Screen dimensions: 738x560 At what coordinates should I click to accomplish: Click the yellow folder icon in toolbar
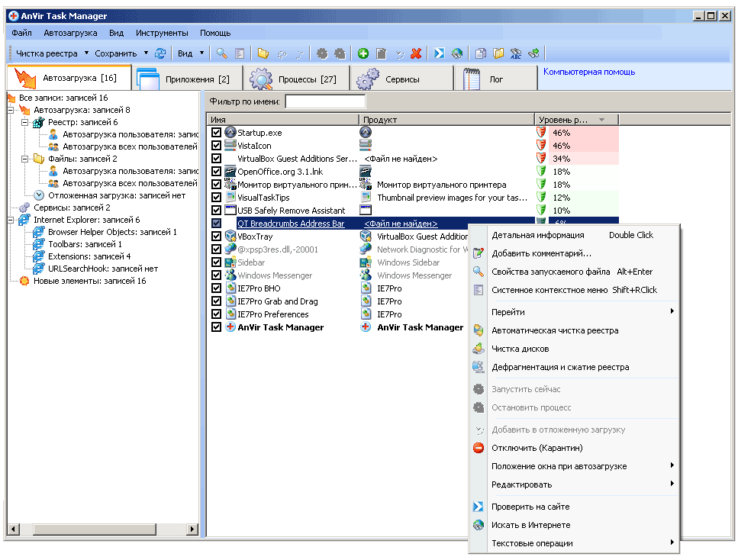tap(263, 53)
